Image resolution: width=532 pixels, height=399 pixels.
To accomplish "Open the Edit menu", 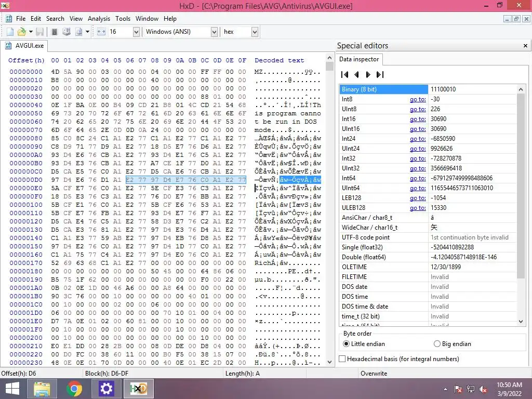I will pos(36,19).
